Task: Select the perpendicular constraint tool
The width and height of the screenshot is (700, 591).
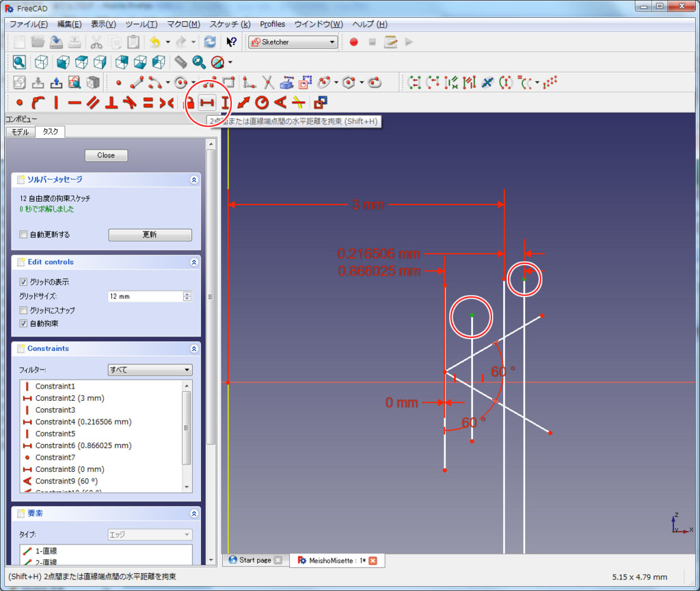Action: point(111,103)
